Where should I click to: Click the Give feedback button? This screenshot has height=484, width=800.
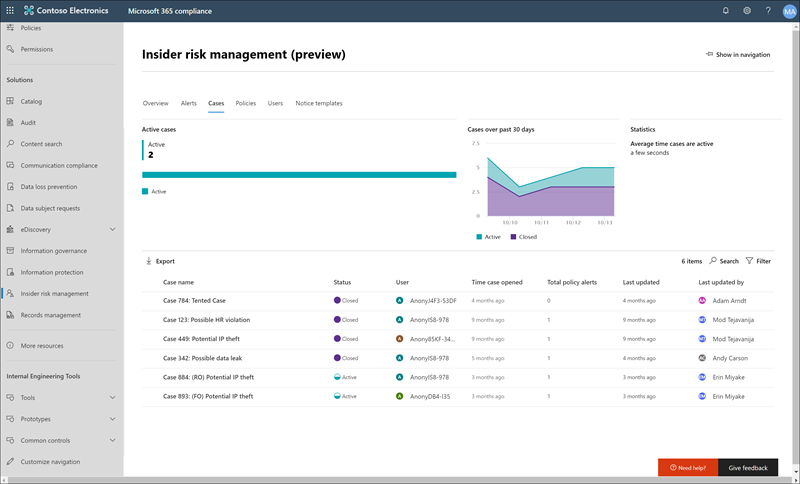748,468
